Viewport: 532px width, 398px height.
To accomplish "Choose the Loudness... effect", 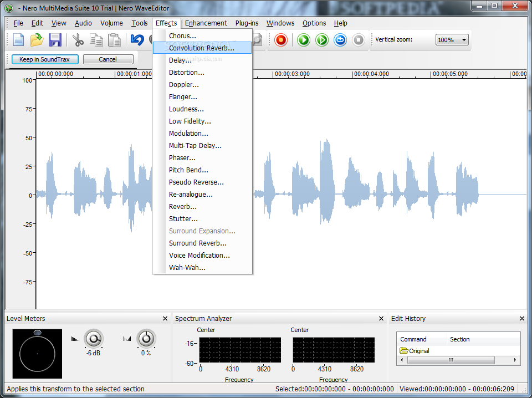I will [202, 109].
